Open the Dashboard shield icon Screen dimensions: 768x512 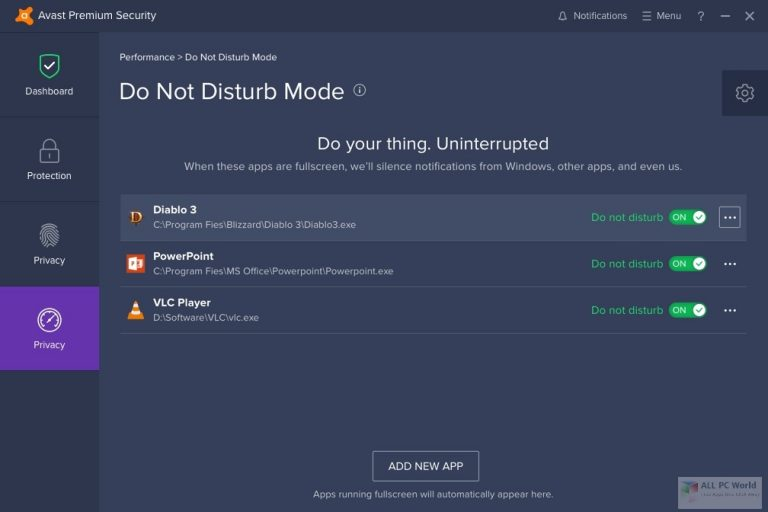click(49, 66)
